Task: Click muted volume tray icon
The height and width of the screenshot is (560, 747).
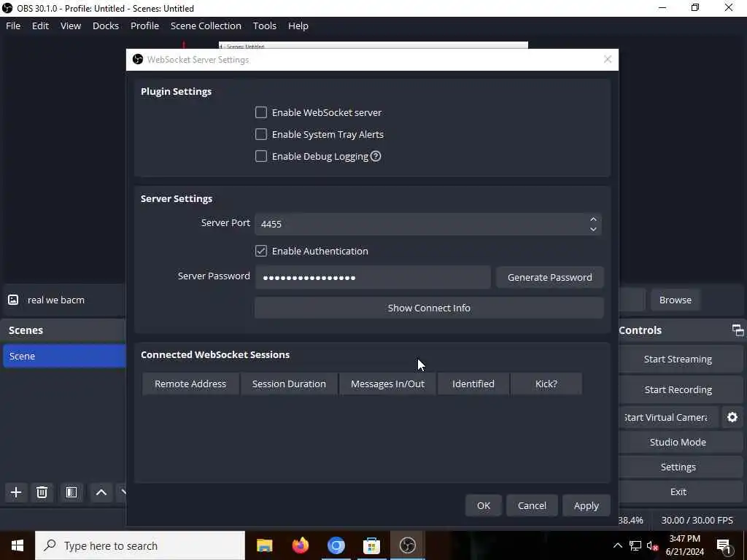Action: click(652, 545)
